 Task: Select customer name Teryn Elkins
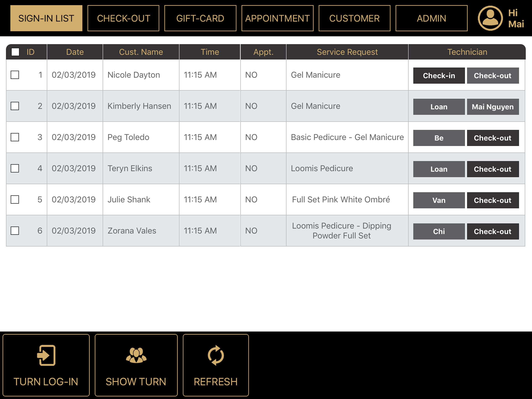pyautogui.click(x=130, y=168)
